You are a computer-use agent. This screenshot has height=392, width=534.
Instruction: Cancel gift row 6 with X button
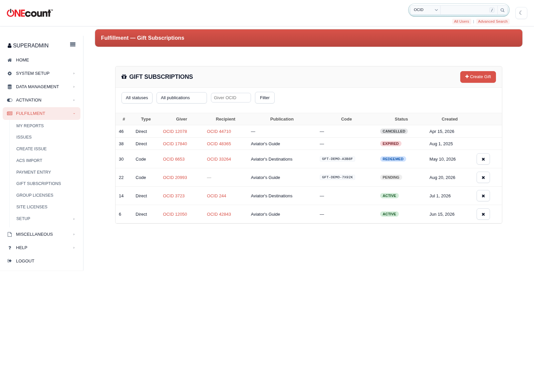coord(483,214)
